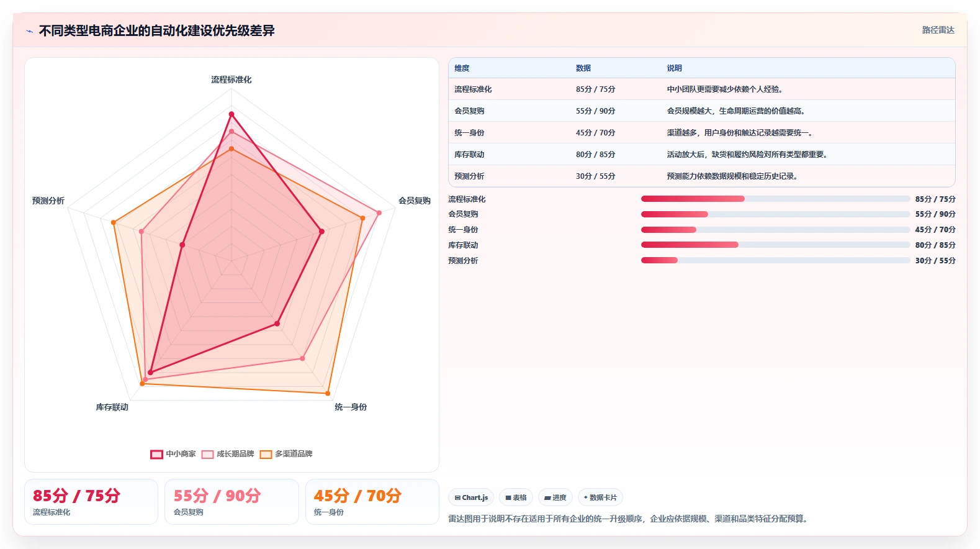Toggle the 成长期品牌 legend item
Image resolution: width=980 pixels, height=549 pixels.
[x=228, y=454]
